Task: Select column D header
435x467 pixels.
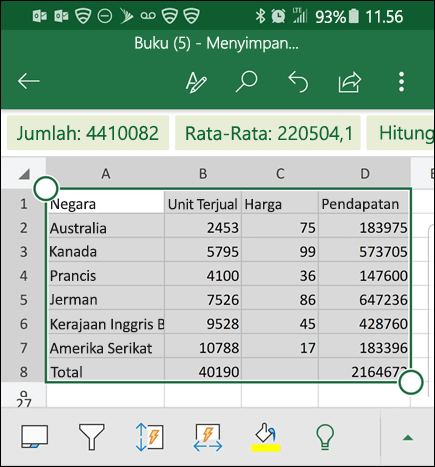Action: click(x=365, y=173)
